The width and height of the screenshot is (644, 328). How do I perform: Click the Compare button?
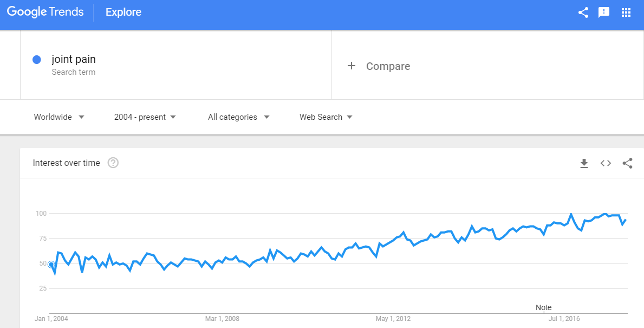click(x=378, y=66)
